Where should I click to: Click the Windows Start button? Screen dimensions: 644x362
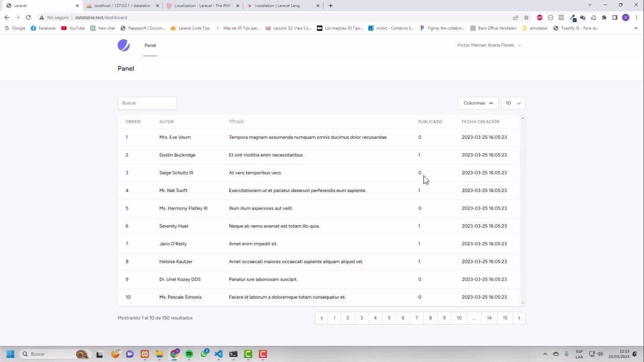click(10, 354)
